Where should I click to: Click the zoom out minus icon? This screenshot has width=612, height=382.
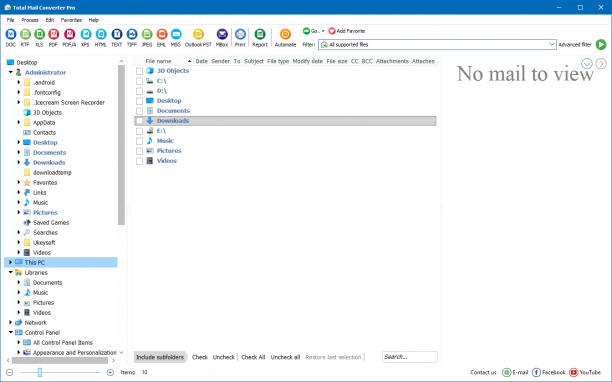coord(10,373)
